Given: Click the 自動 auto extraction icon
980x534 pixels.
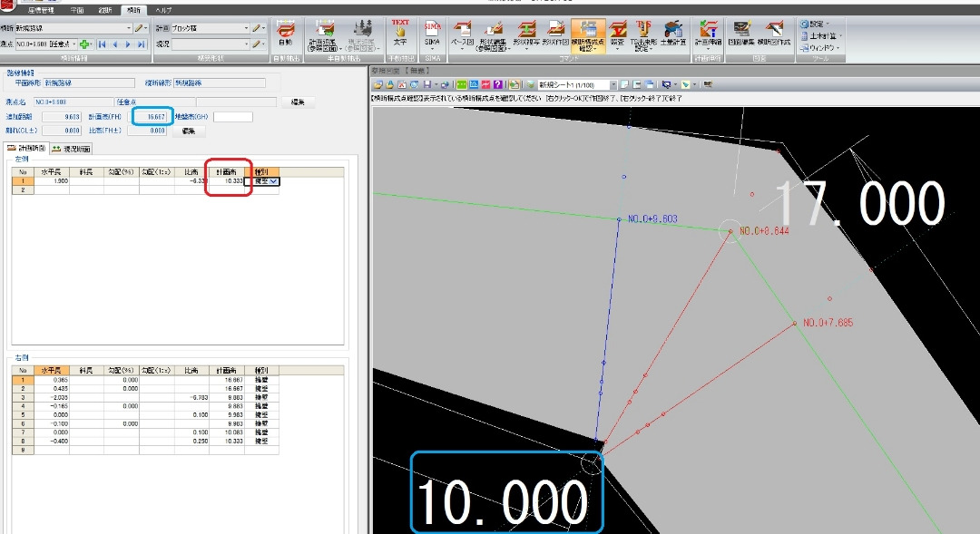Looking at the screenshot, I should [x=285, y=34].
